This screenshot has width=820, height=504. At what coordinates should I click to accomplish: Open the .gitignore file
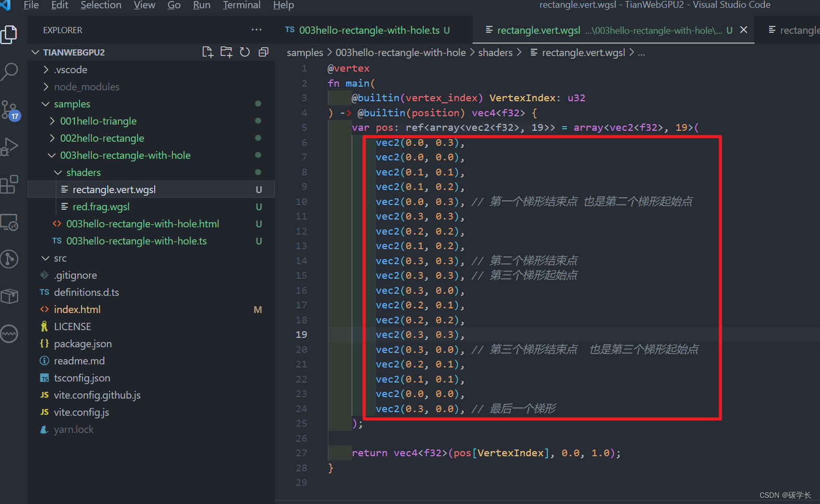coord(151,275)
